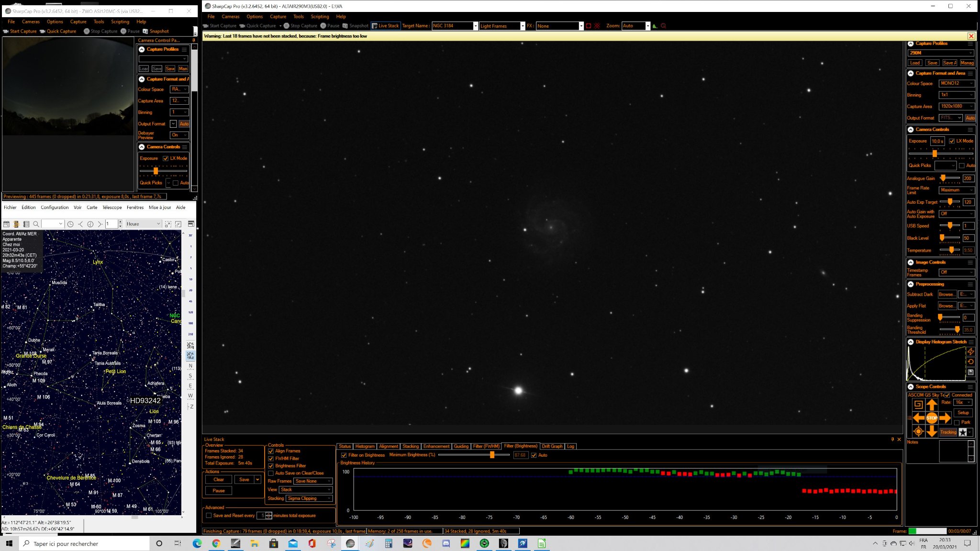Step chart time backward
This screenshot has height=551, width=980.
click(80, 224)
